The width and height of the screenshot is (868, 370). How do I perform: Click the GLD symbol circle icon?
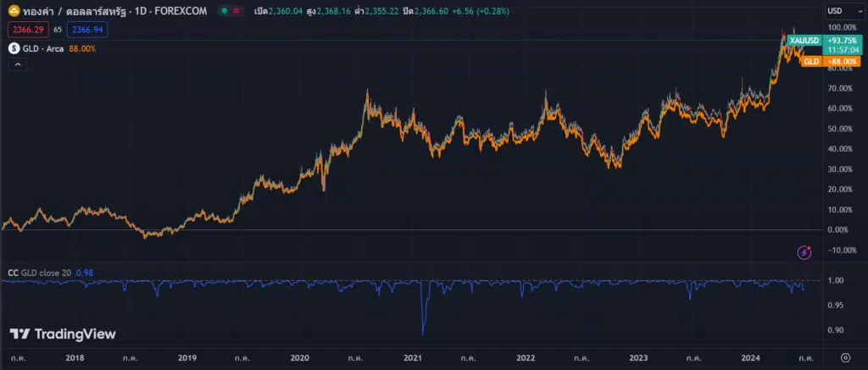[14, 48]
